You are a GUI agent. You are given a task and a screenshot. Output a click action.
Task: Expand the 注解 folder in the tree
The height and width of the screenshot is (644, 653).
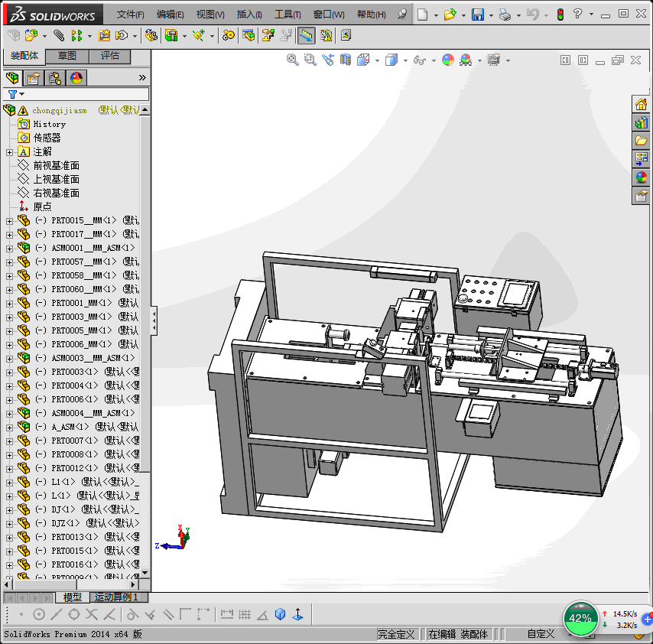[9, 151]
